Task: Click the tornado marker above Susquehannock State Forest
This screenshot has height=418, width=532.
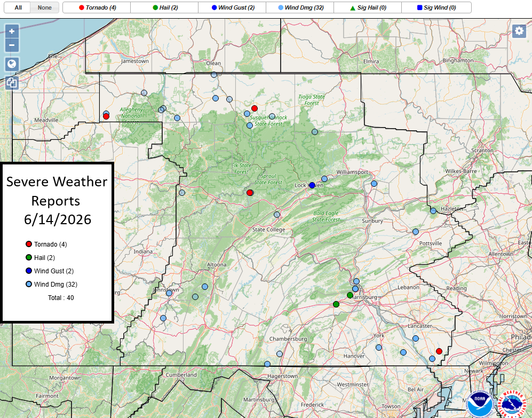Action: tap(255, 108)
